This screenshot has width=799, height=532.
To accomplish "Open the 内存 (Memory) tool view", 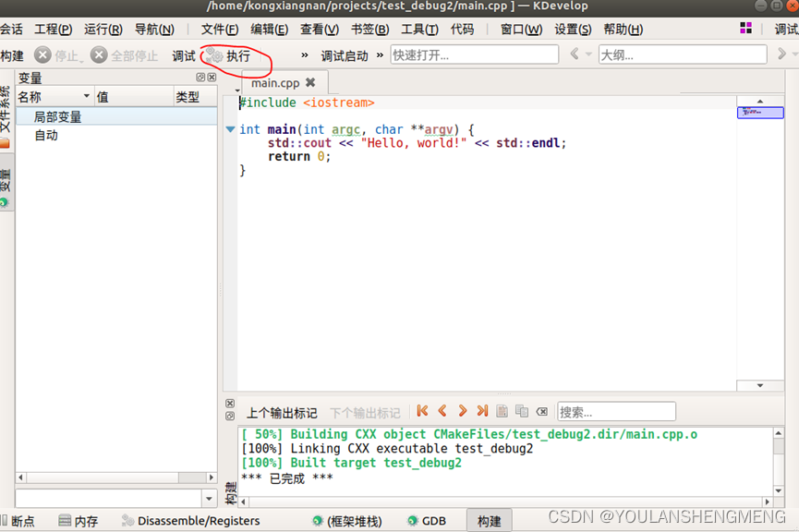I will click(x=79, y=520).
